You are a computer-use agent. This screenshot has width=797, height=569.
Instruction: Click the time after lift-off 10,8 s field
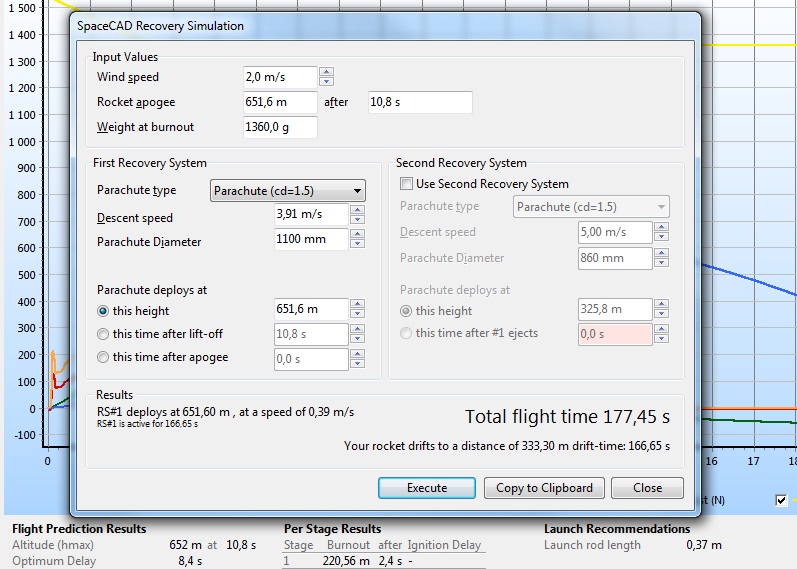pyautogui.click(x=311, y=334)
